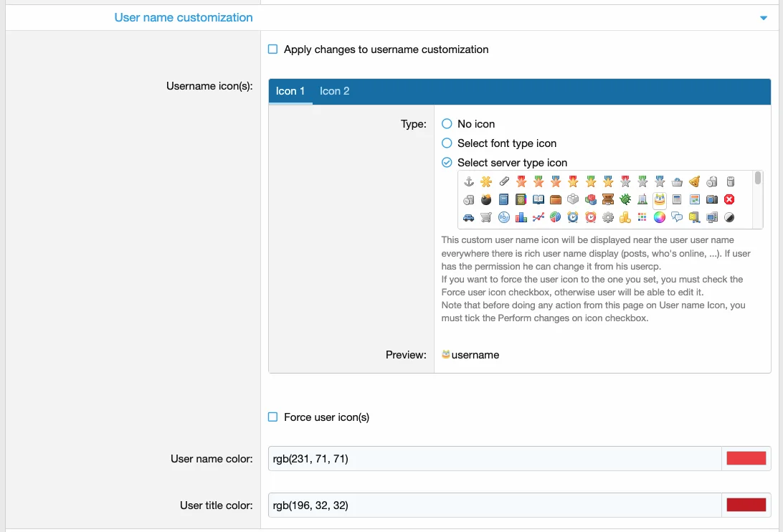Choose the shopping cart icon

[x=486, y=217]
